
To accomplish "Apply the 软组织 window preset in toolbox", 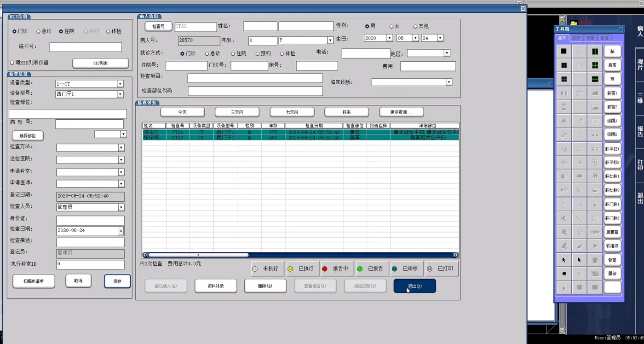I will (612, 246).
